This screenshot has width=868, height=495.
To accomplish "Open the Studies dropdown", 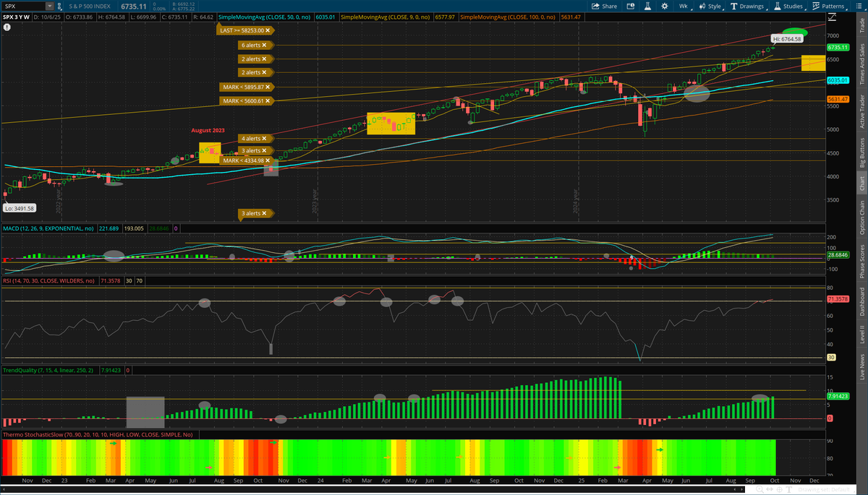I will pos(790,6).
